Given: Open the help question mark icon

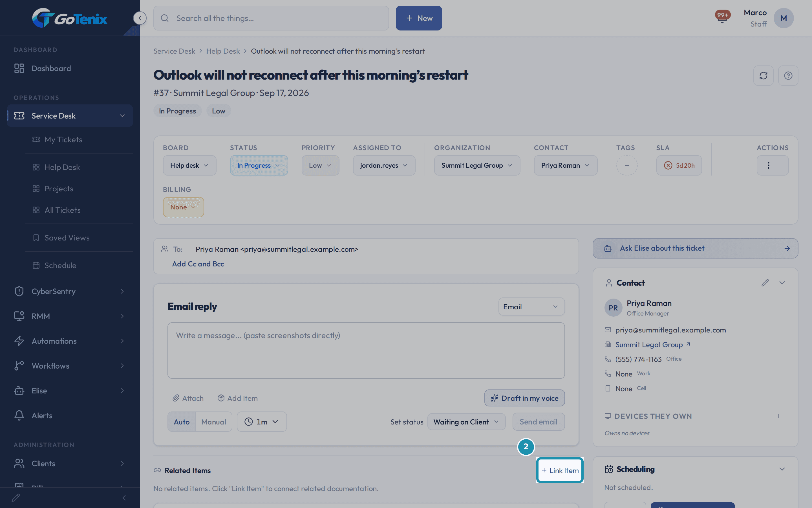Looking at the screenshot, I should tap(788, 76).
